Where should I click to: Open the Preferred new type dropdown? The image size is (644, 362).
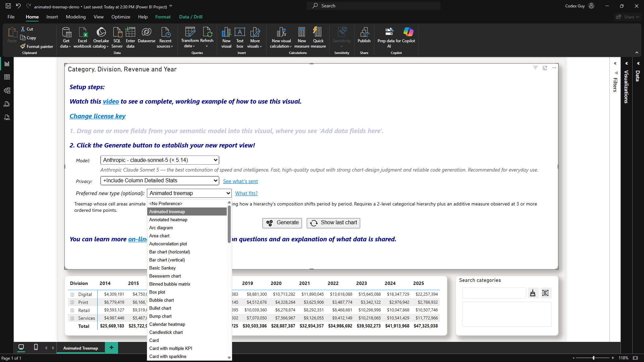(x=189, y=193)
